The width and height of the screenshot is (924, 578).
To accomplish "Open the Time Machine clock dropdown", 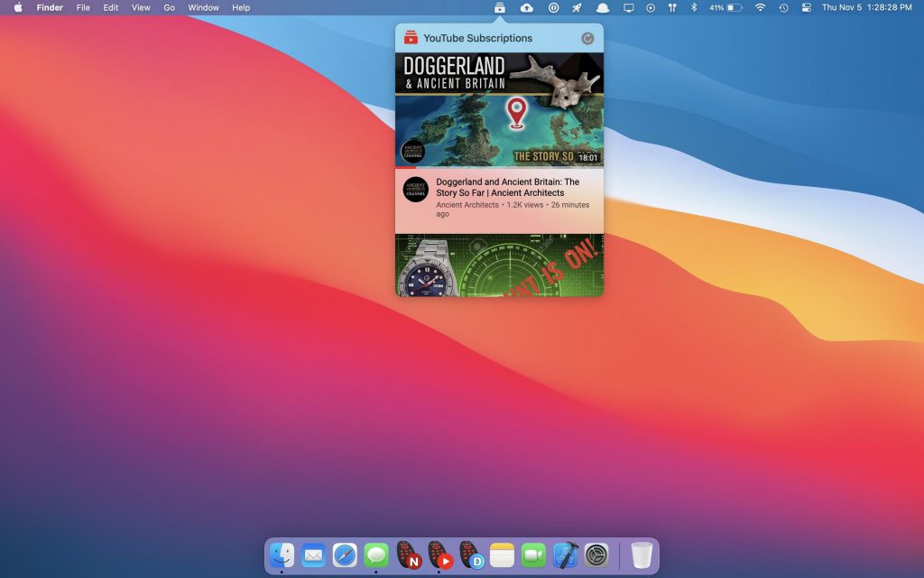I will [783, 7].
